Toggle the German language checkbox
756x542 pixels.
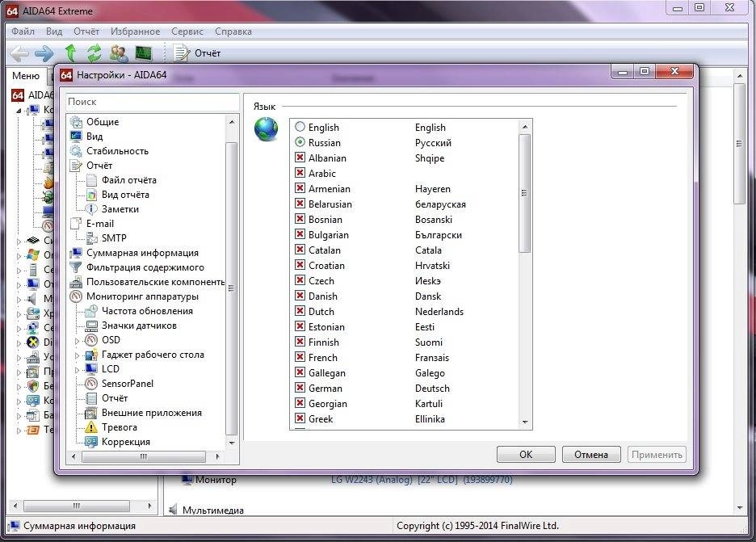click(x=300, y=388)
